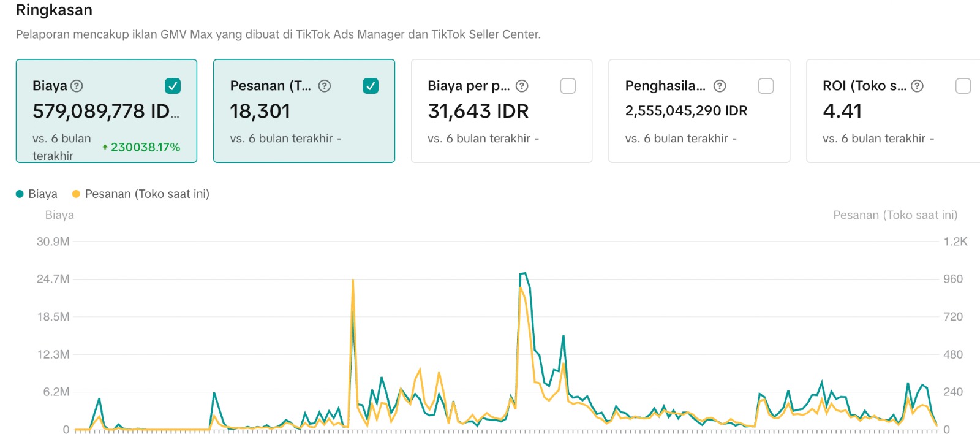
Task: Uncheck the Pesanan metric checkbox
Action: click(x=371, y=86)
